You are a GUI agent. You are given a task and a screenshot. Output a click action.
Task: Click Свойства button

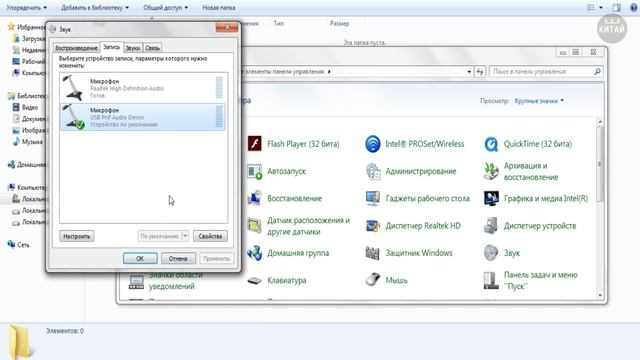pos(210,236)
